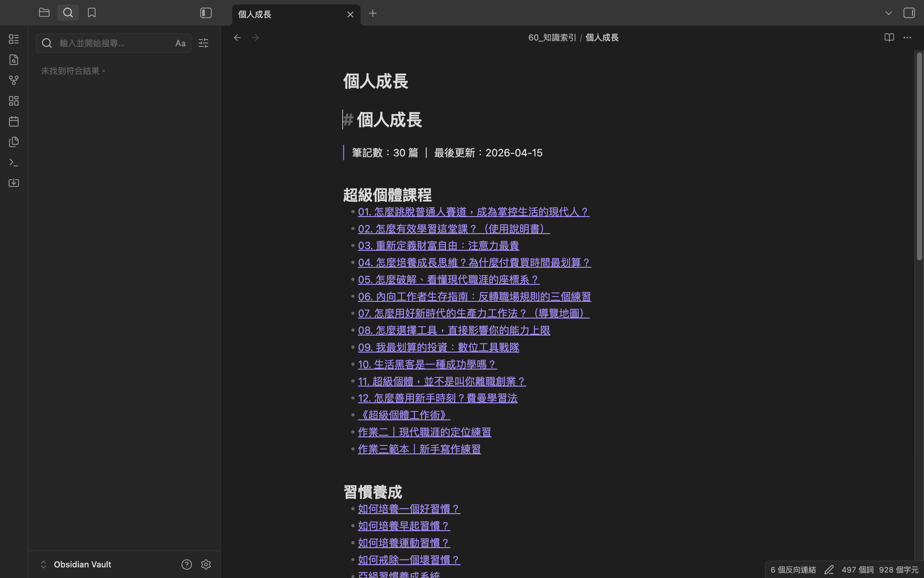The image size is (924, 578).
Task: Click the 497 個詞 word count
Action: (858, 570)
